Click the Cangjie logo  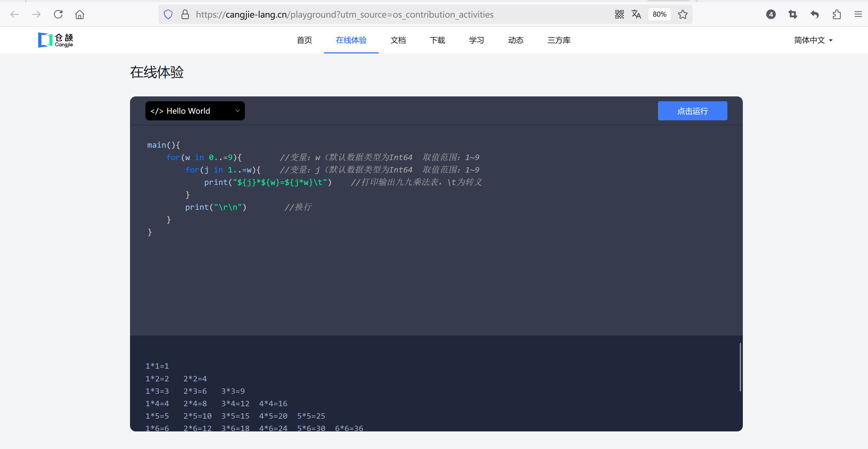(x=55, y=40)
